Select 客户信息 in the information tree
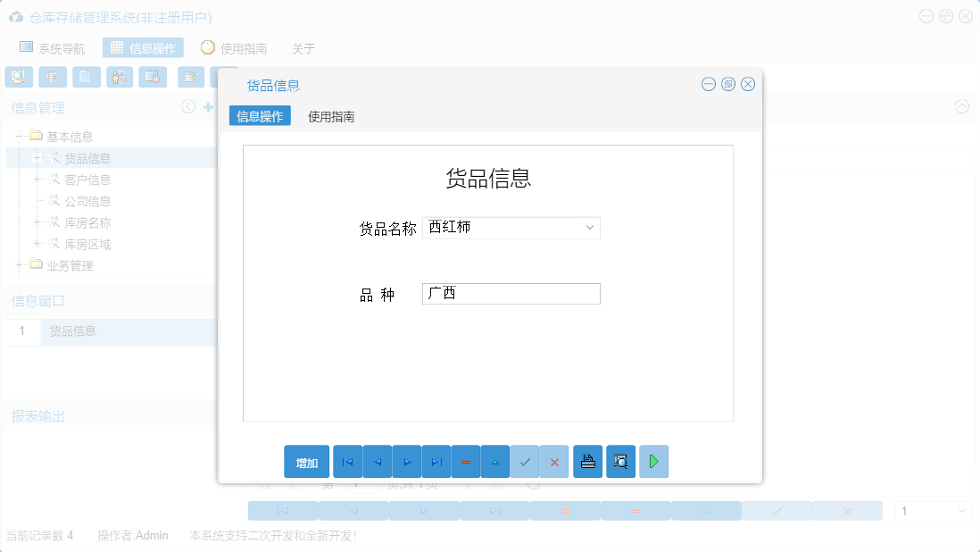Image resolution: width=980 pixels, height=552 pixels. pos(87,179)
